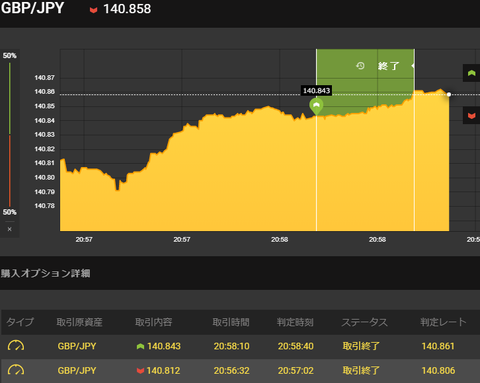Click the red down-arrow Low button

coord(471,116)
